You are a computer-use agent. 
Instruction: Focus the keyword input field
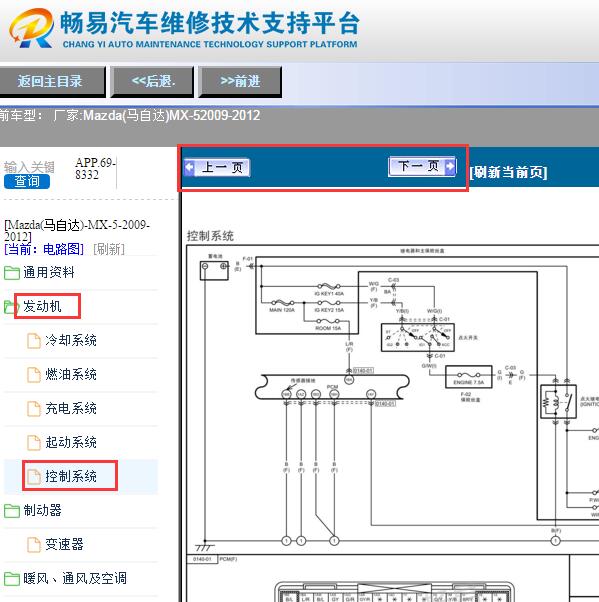pos(29,167)
